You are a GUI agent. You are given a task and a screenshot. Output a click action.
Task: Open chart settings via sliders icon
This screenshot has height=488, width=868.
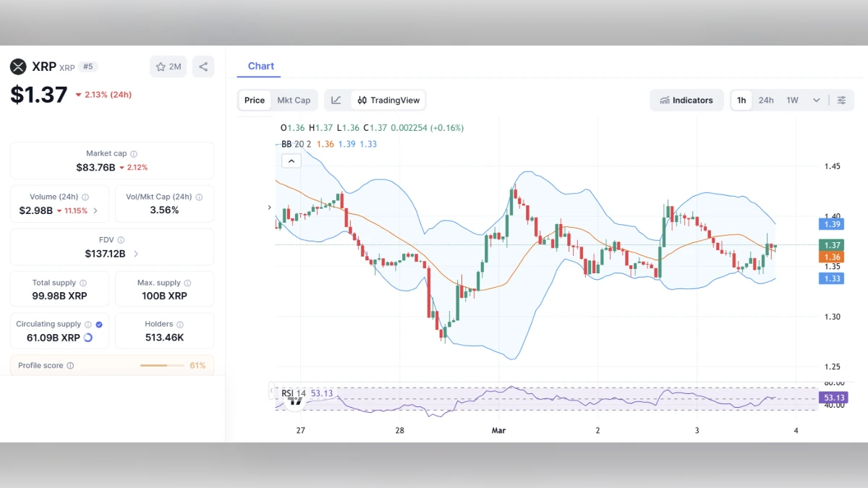pyautogui.click(x=841, y=100)
